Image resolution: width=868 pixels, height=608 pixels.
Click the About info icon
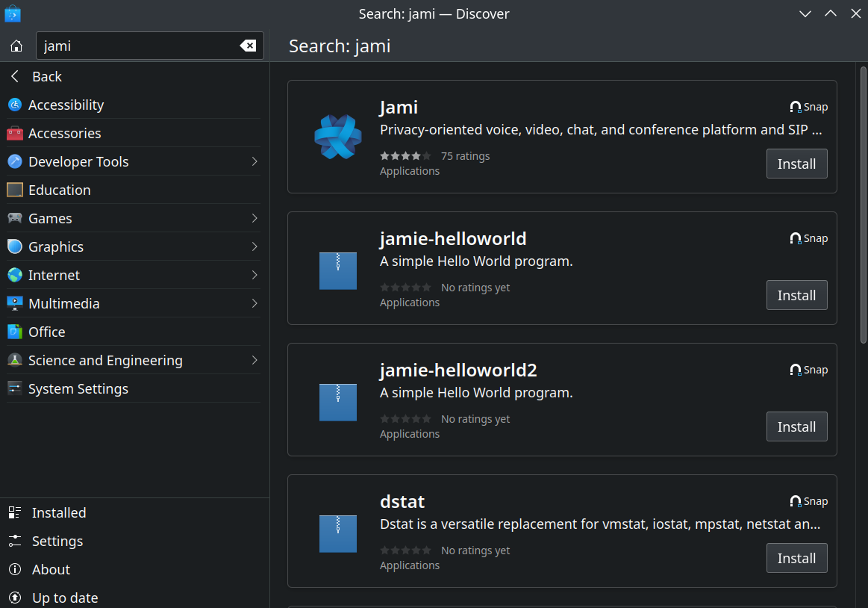click(x=15, y=569)
